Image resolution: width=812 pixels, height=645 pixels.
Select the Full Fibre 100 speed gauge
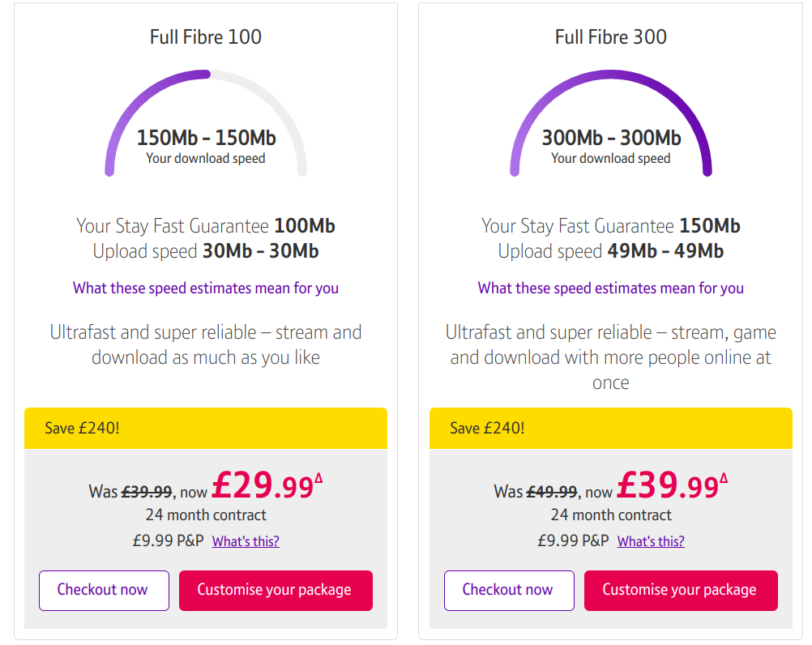pos(205,122)
